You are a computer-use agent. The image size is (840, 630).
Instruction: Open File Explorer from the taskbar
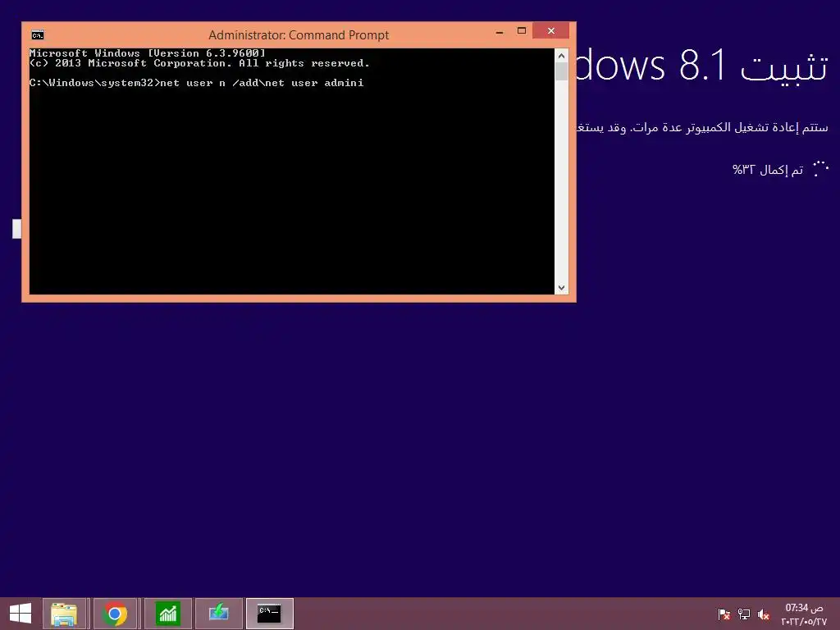coord(64,614)
